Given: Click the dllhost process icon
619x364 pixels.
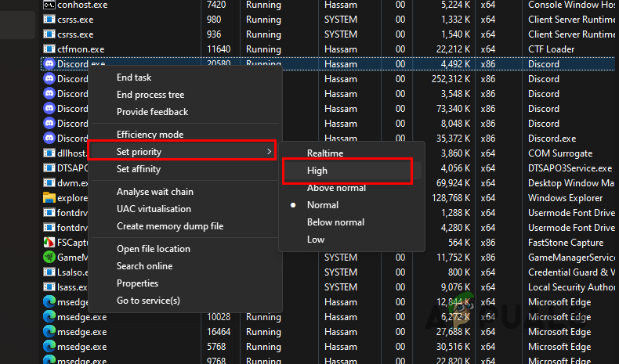Looking at the screenshot, I should [49, 153].
